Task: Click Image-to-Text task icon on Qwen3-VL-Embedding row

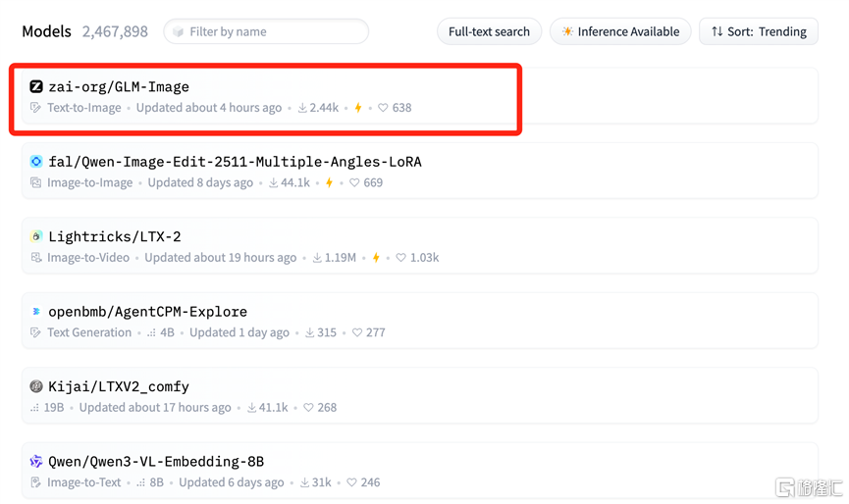Action: coord(35,482)
